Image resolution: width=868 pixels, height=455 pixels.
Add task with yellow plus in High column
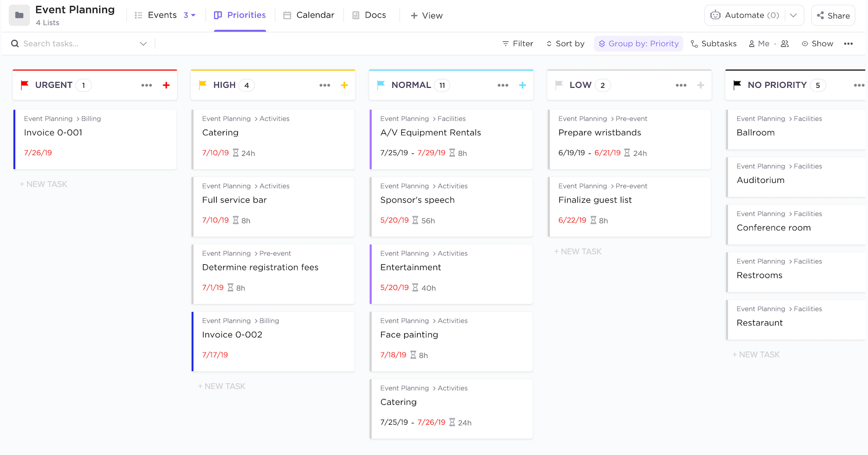(344, 85)
